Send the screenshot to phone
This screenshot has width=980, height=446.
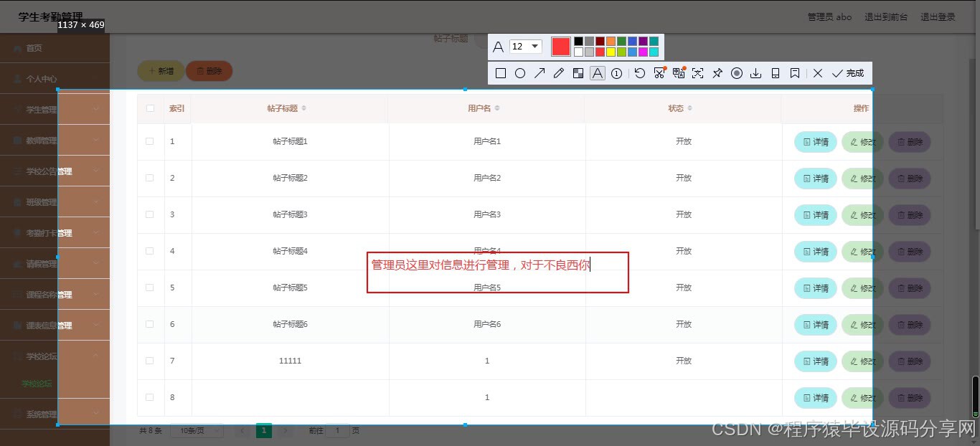pyautogui.click(x=775, y=73)
